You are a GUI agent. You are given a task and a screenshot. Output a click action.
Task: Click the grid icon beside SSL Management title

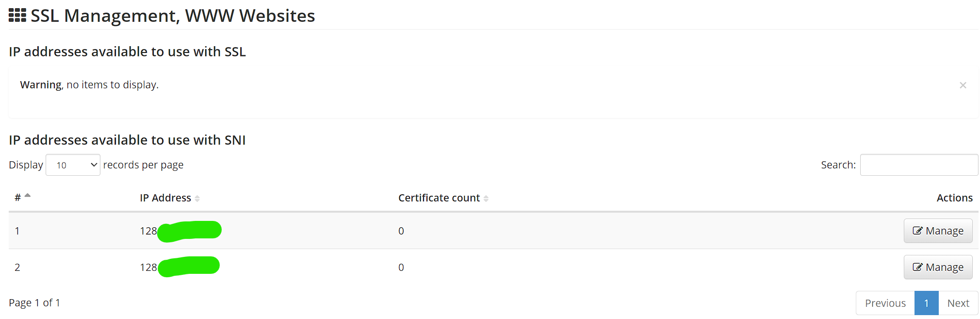coord(17,16)
